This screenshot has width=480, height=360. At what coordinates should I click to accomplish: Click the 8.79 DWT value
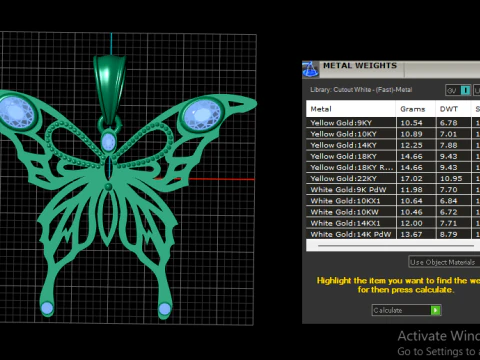(x=448, y=234)
